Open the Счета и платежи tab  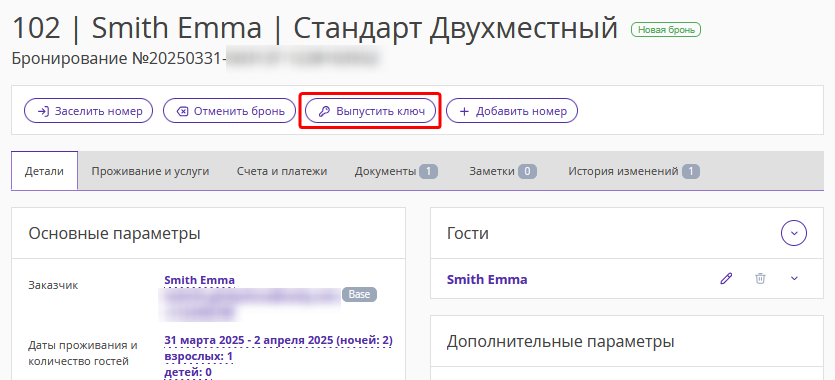(x=282, y=171)
